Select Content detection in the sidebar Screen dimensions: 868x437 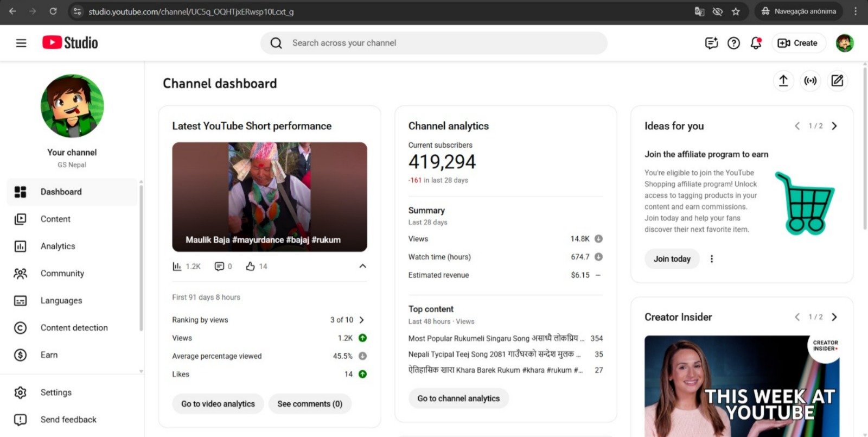click(74, 327)
